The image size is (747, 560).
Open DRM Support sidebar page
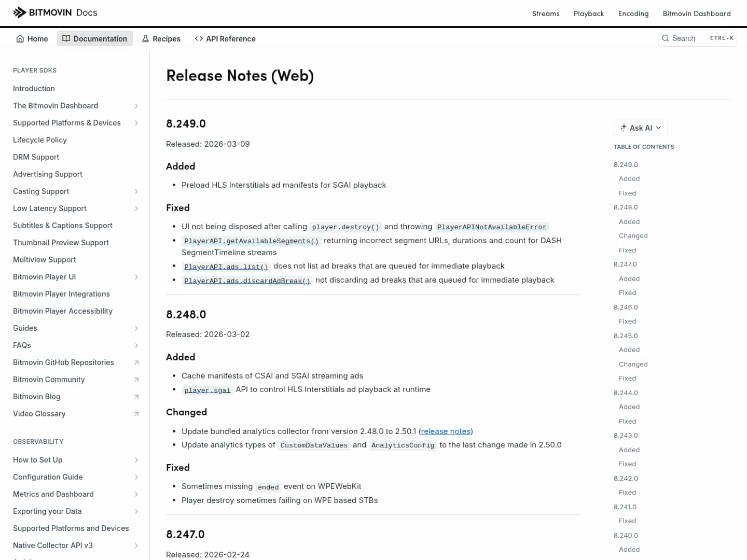(36, 157)
